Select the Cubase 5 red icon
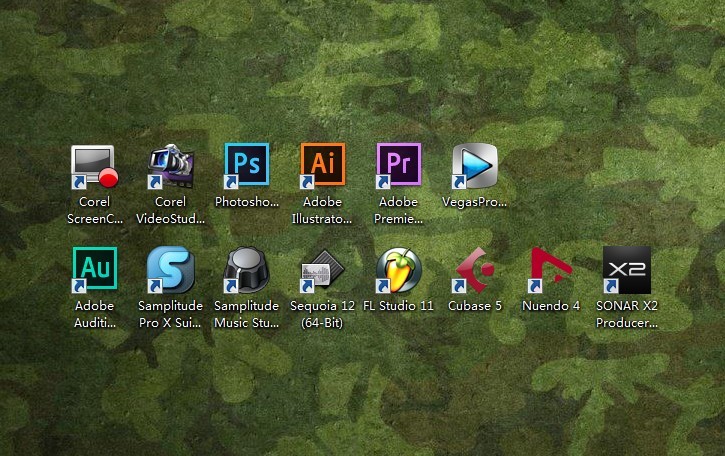This screenshot has height=456, width=725. (x=474, y=270)
